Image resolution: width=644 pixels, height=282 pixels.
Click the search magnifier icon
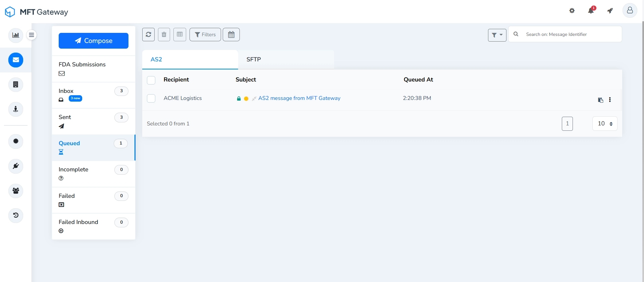click(x=516, y=34)
